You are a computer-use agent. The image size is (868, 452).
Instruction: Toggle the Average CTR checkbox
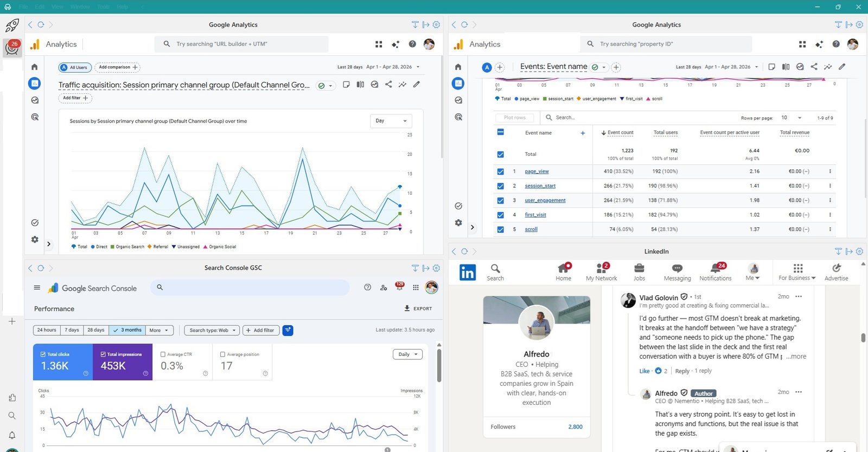pyautogui.click(x=163, y=354)
